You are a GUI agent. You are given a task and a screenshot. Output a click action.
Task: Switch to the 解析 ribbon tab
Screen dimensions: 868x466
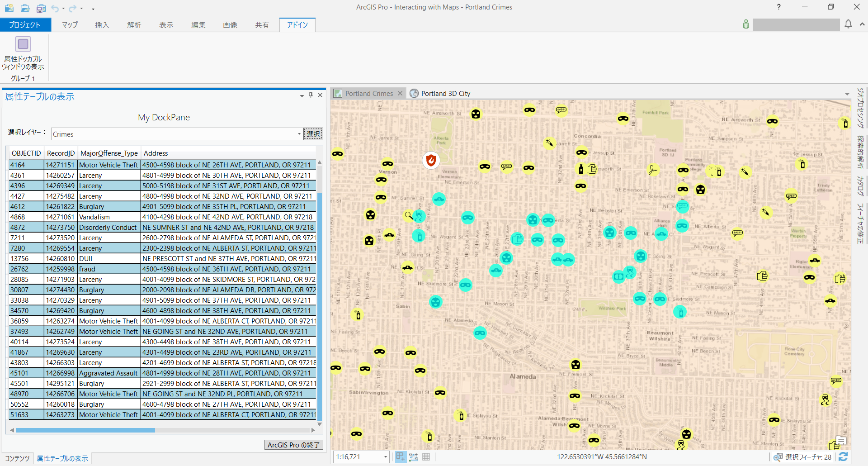pyautogui.click(x=134, y=25)
